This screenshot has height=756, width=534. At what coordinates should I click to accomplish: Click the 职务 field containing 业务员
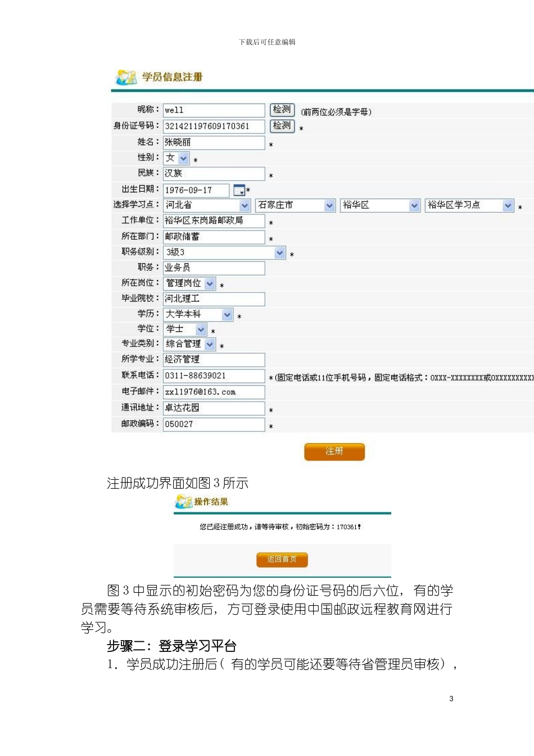(214, 268)
